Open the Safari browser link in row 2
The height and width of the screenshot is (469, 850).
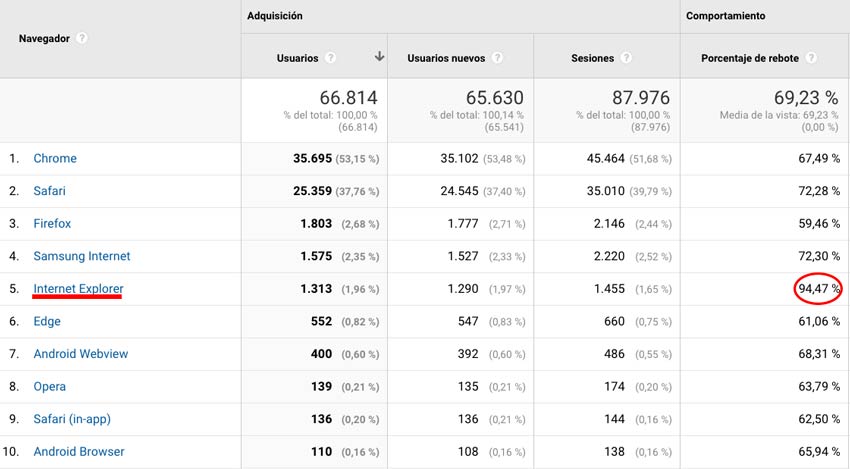point(49,191)
